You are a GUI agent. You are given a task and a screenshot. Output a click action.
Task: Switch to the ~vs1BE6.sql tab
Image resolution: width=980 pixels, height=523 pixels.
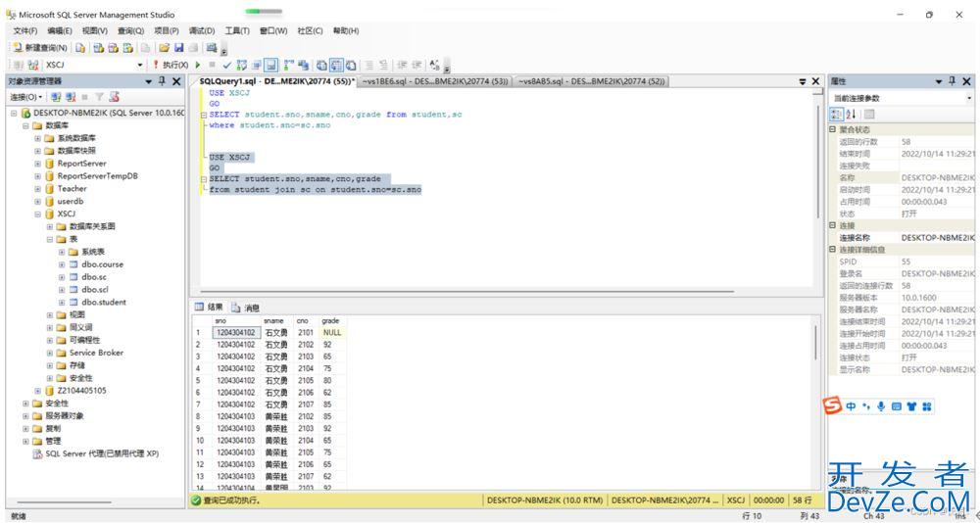click(x=435, y=81)
